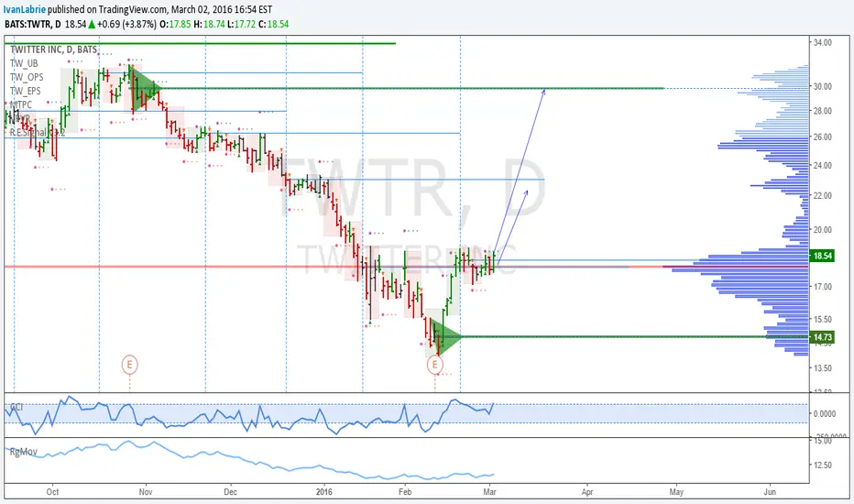
Task: Click the TradingView.com text in the header
Action: click(133, 9)
